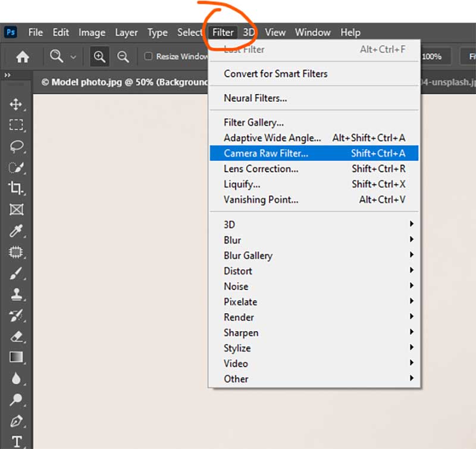Select the Eraser tool

click(x=16, y=337)
